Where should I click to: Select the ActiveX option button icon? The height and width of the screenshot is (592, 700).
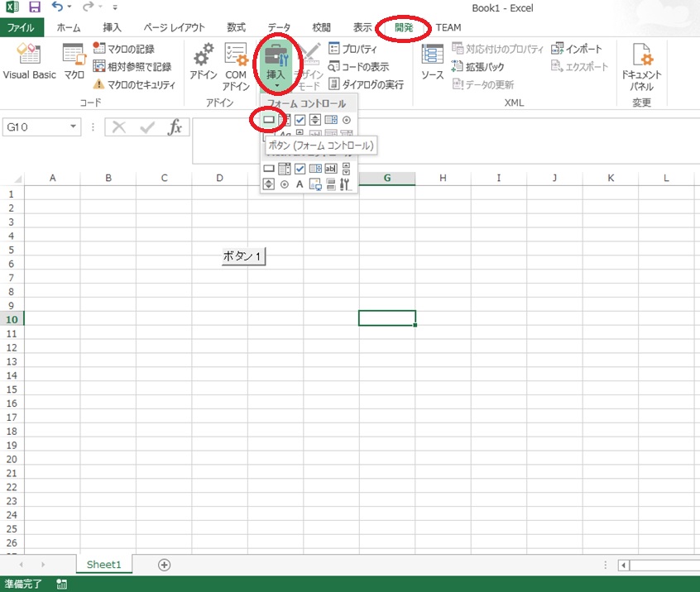[285, 184]
